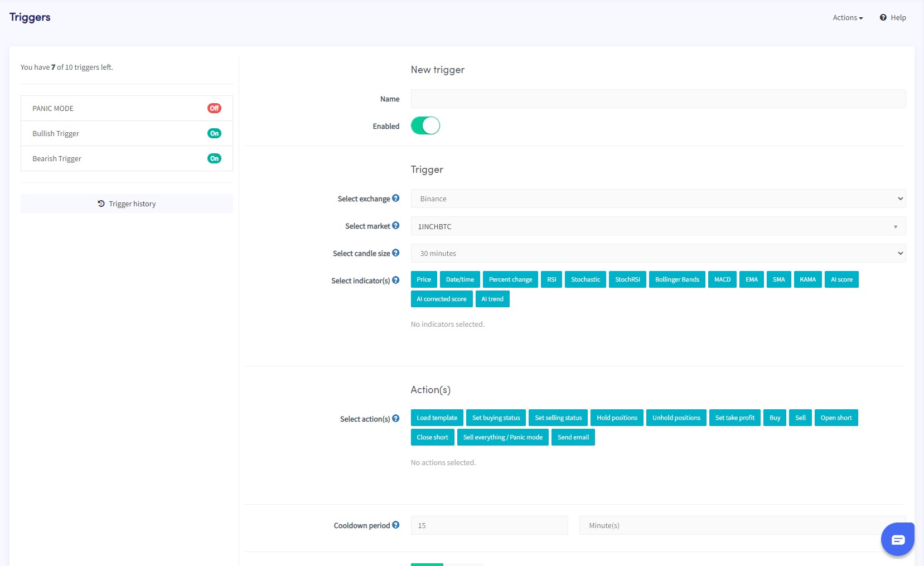Open the chat support bubble
924x566 pixels.
[897, 539]
